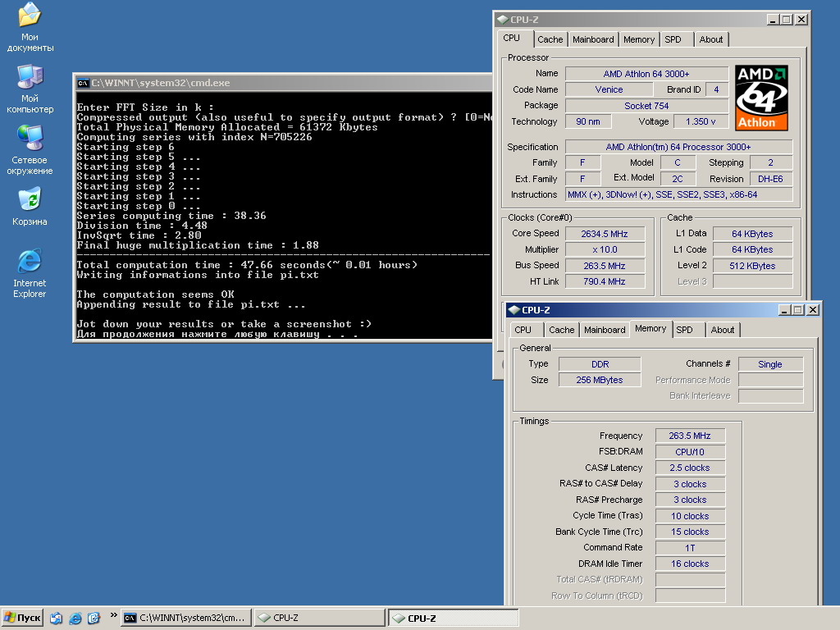Select the Мой компьютер desktop icon

pyautogui.click(x=30, y=89)
